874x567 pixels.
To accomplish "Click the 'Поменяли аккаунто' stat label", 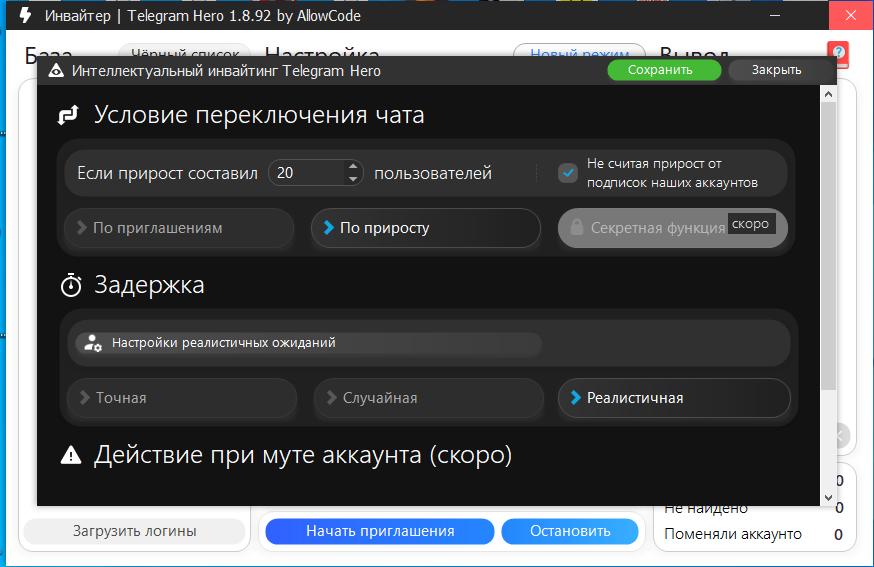I will (732, 534).
